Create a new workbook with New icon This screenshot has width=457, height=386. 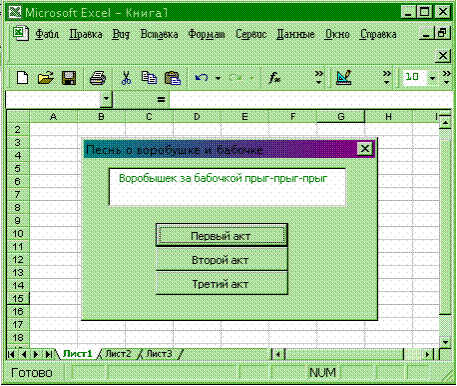tap(22, 78)
